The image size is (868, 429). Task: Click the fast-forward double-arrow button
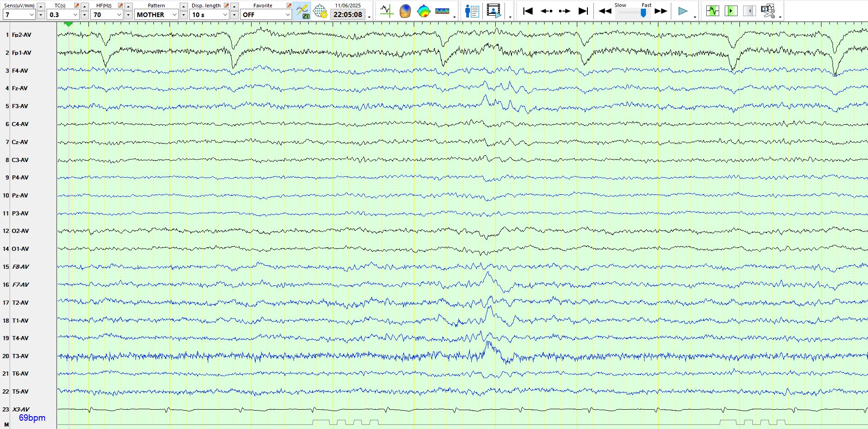coord(661,11)
